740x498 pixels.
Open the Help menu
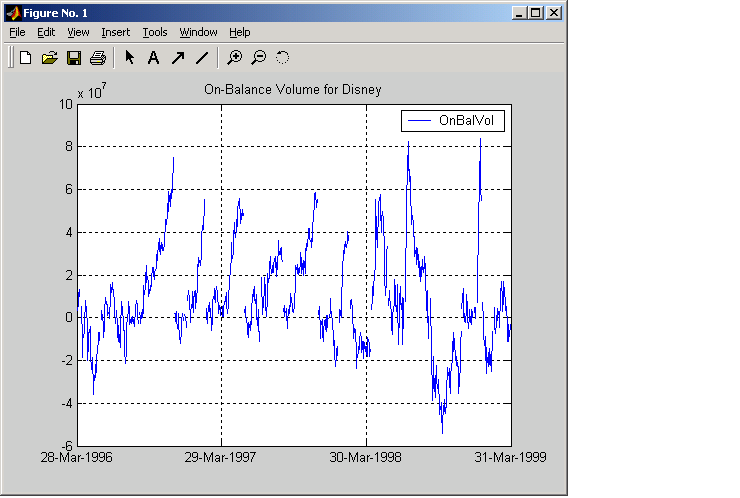click(240, 32)
